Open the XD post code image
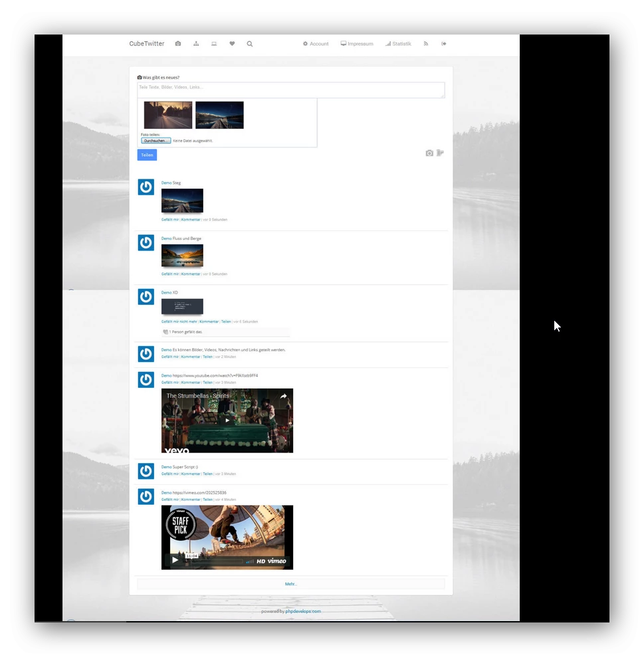The height and width of the screenshot is (657, 644). 182,306
